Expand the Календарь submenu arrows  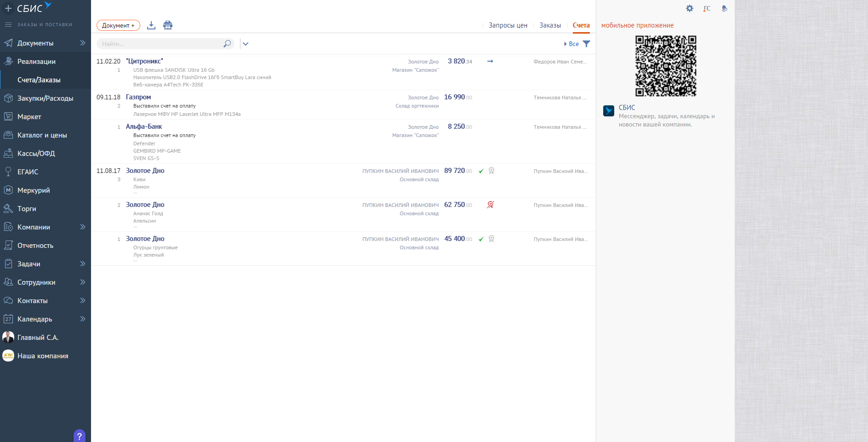click(x=83, y=319)
